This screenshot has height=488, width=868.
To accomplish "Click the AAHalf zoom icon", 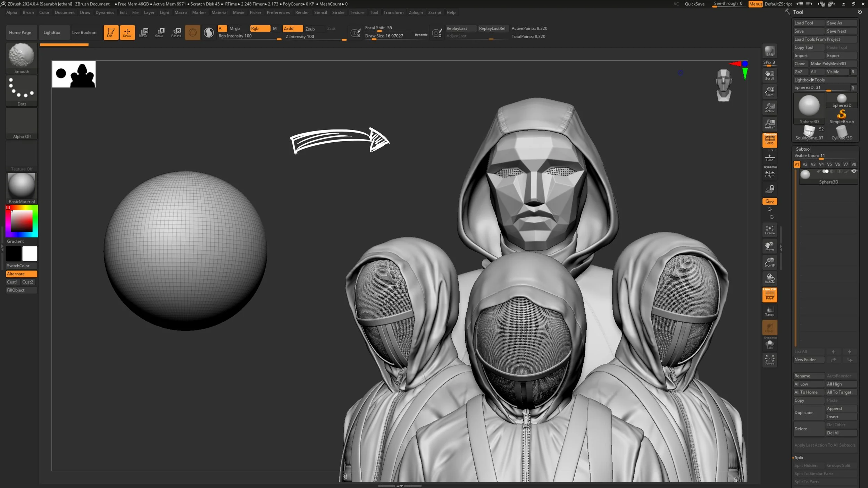I will [769, 124].
